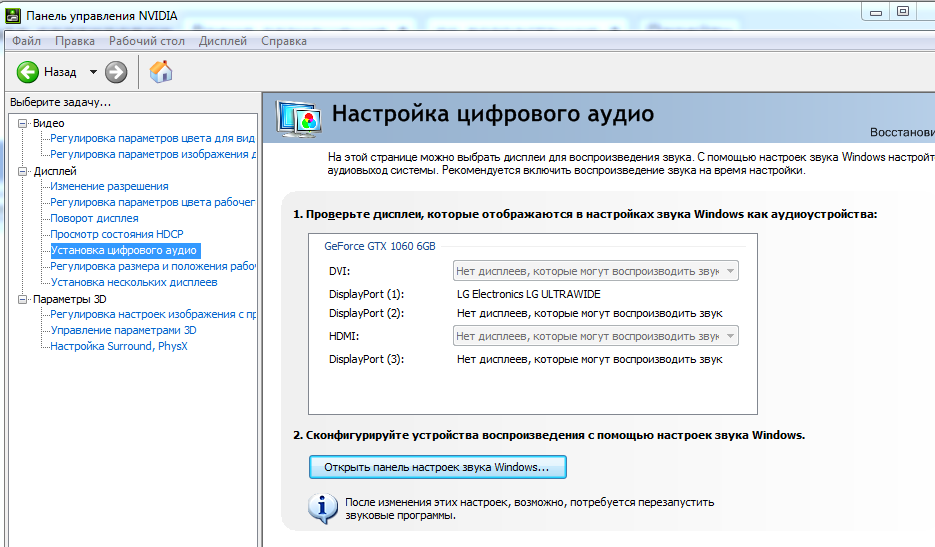Image resolution: width=935 pixels, height=547 pixels.
Task: Click the Назад button label
Action: coord(60,72)
